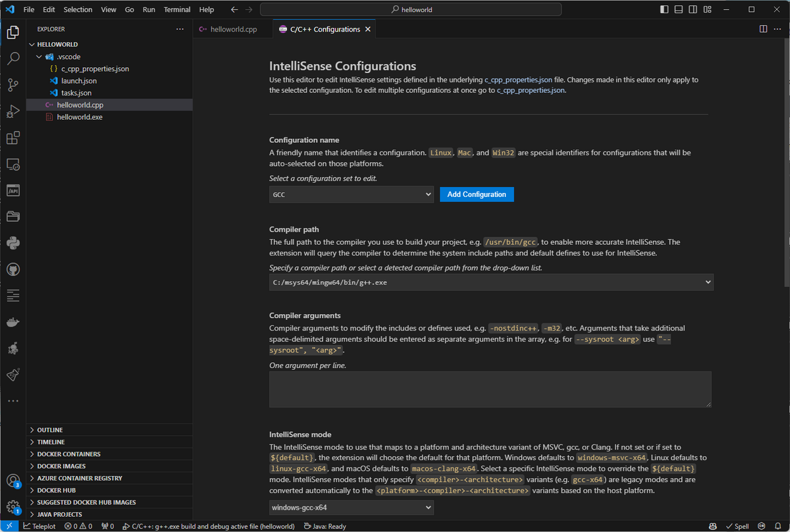Open the Explorer view in activity bar
Viewport: 790px width, 532px height.
click(x=13, y=32)
